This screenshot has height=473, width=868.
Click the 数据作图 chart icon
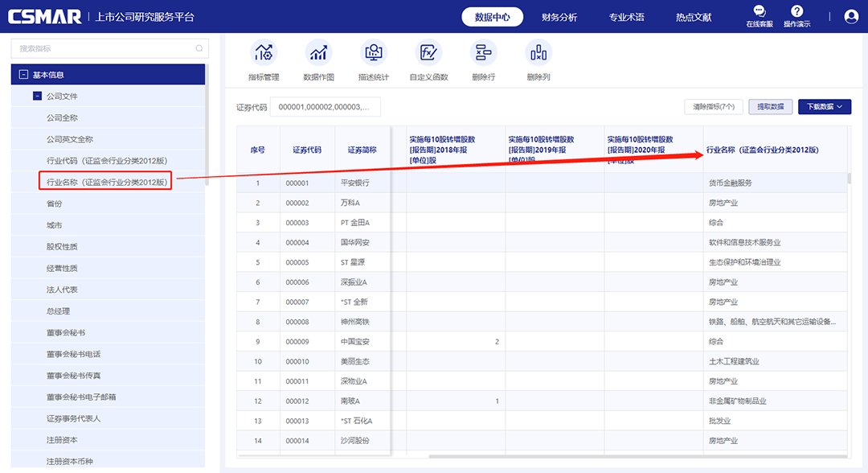pyautogui.click(x=318, y=53)
